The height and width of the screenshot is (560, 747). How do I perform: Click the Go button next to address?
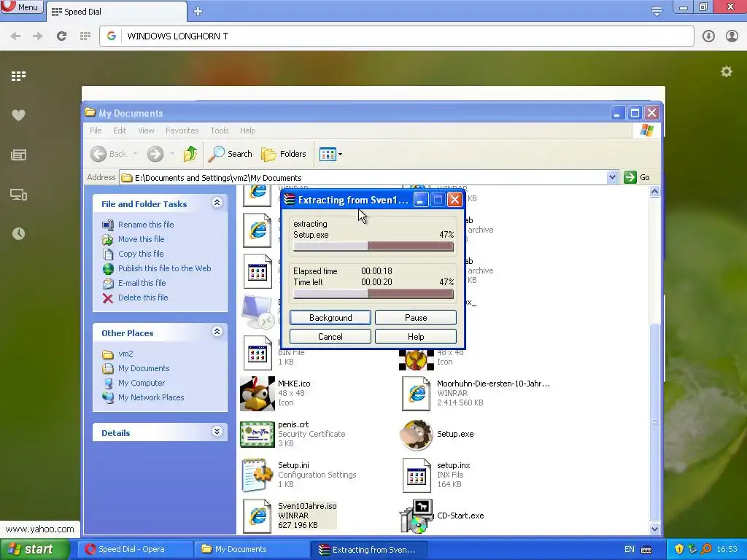[x=638, y=177]
